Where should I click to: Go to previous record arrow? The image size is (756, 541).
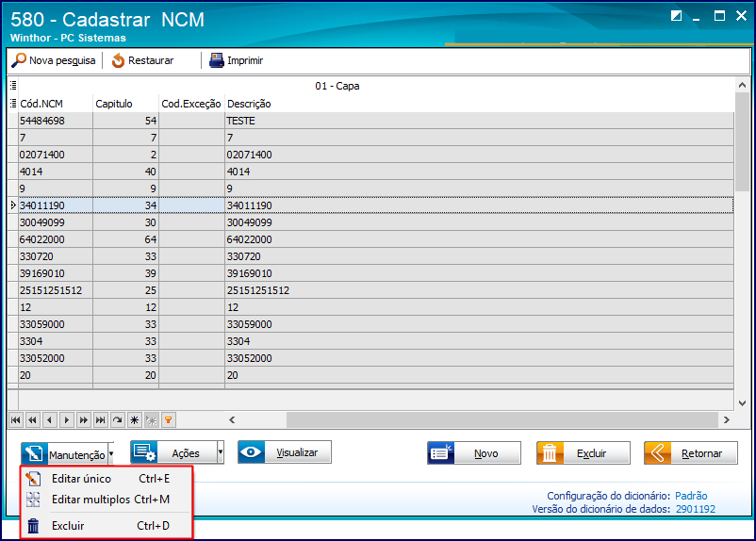(x=50, y=420)
